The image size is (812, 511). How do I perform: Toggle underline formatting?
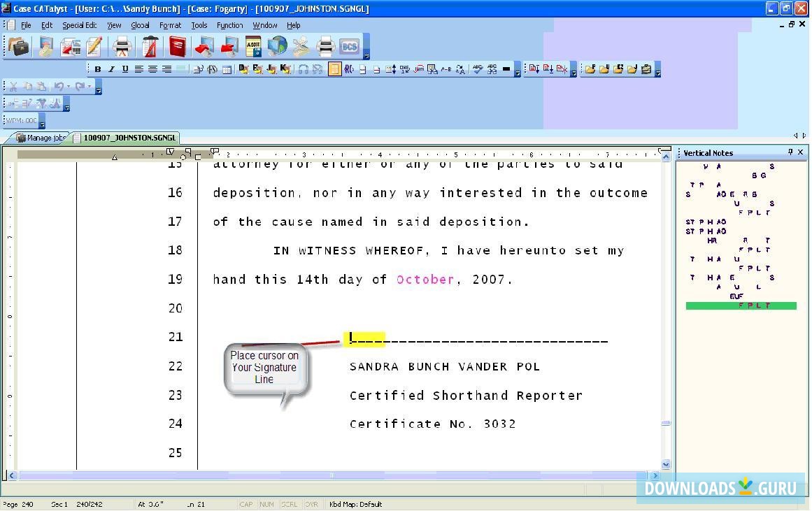(124, 69)
